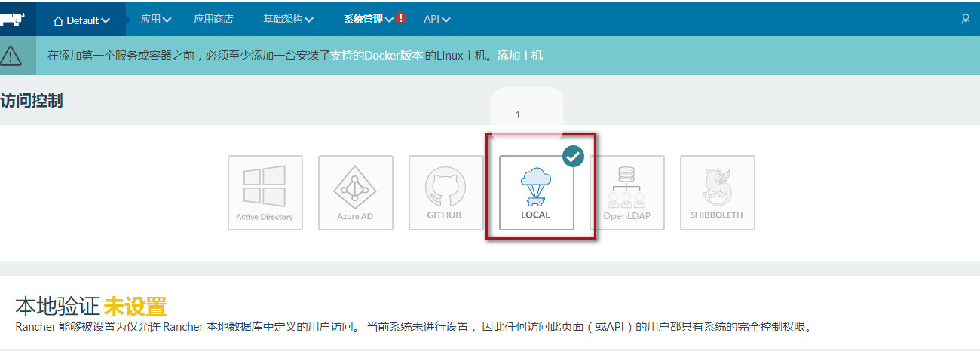Select OpenLDAP authentication
This screenshot has width=980, height=351.
(626, 193)
